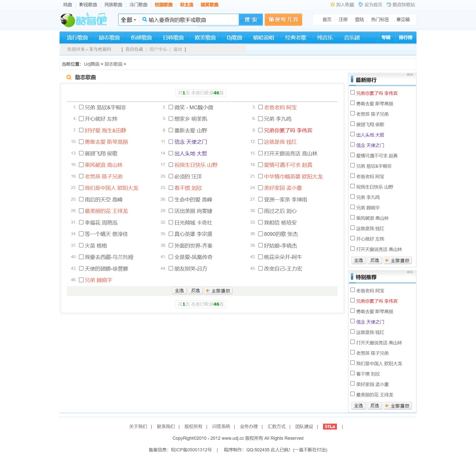Open the 日韩歌曲 category
This screenshot has width=476, height=463.
pos(173,38)
